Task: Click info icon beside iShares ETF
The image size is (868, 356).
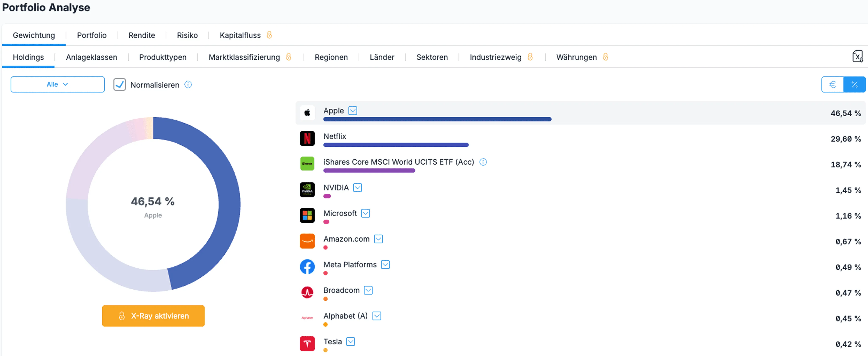Action: (x=483, y=162)
